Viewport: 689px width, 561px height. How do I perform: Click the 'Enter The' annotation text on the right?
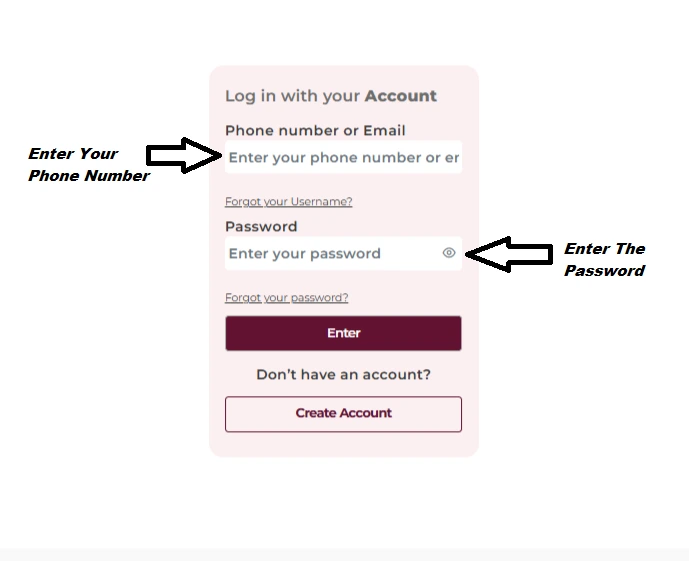604,249
